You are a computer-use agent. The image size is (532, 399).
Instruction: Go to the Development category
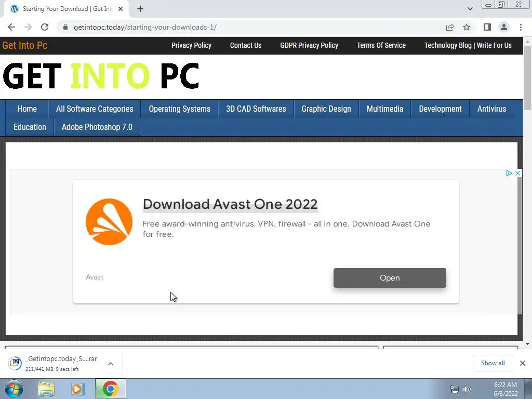(x=441, y=109)
